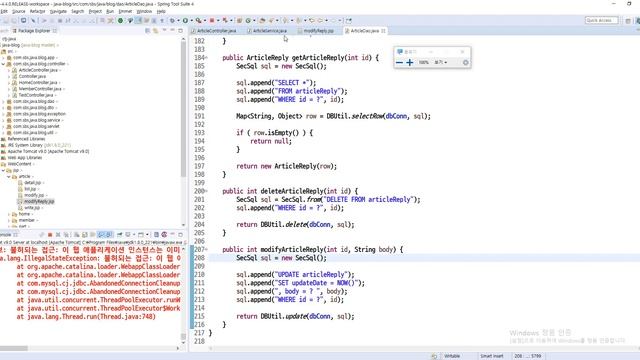Toggle Scroll Lock in Console toolbar

coord(84,235)
